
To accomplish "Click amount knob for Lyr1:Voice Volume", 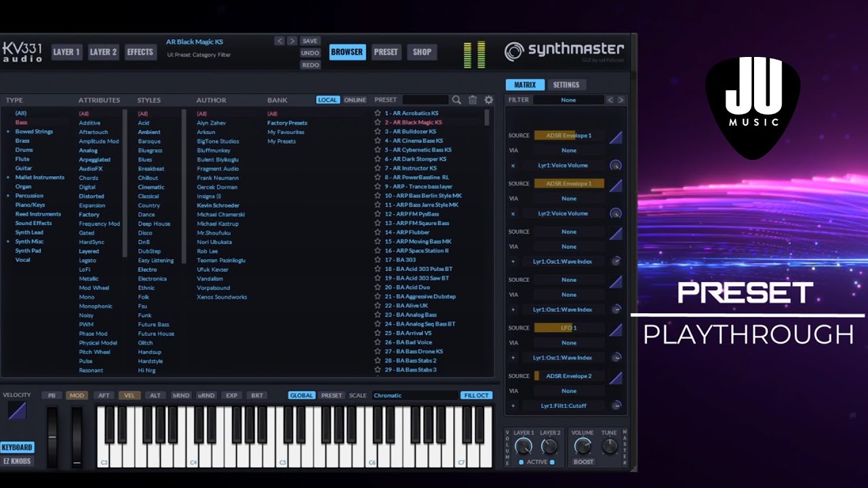I will pos(616,165).
